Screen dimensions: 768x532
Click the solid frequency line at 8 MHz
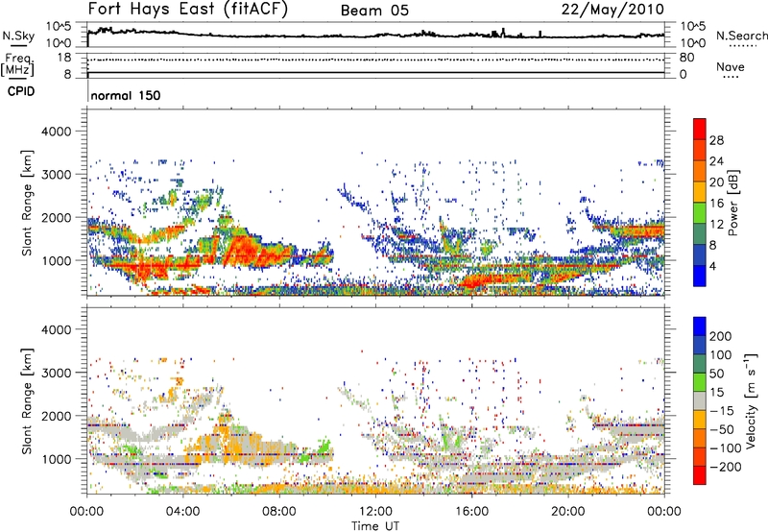(375, 73)
